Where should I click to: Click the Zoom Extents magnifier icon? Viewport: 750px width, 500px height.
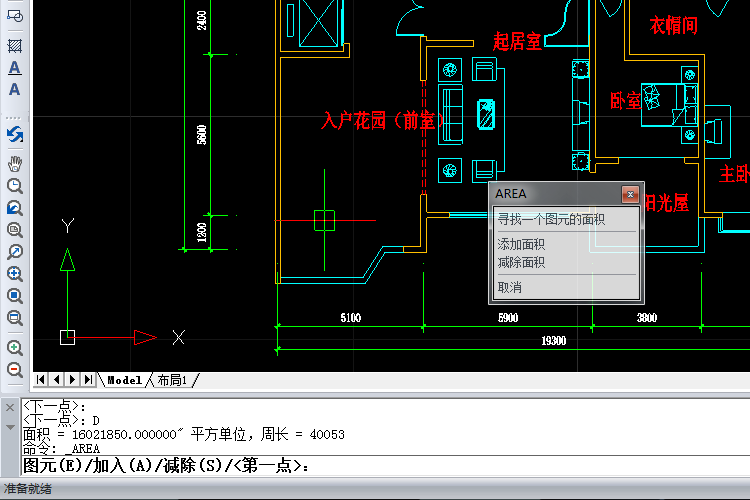[15, 318]
